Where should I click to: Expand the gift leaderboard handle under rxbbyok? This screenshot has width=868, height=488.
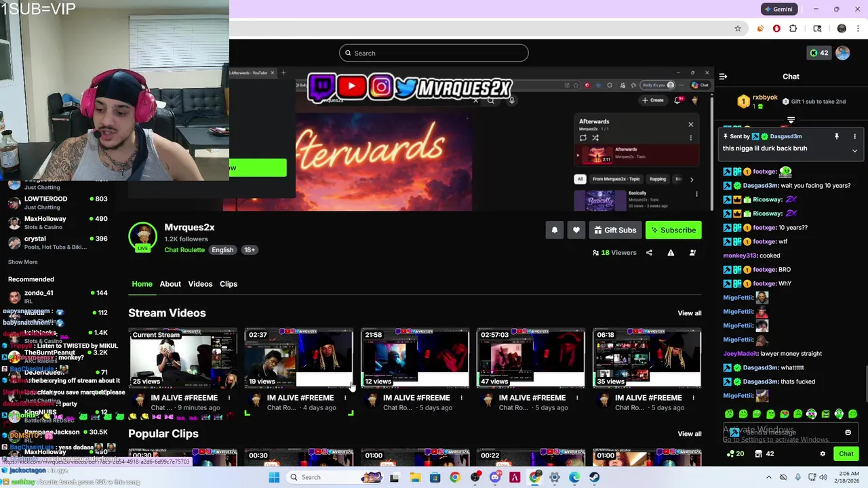coord(791,120)
